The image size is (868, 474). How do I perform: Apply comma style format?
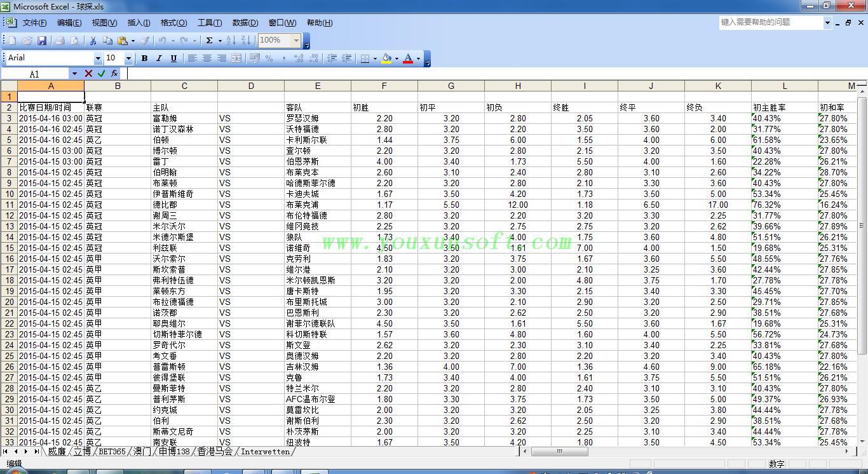tap(283, 58)
